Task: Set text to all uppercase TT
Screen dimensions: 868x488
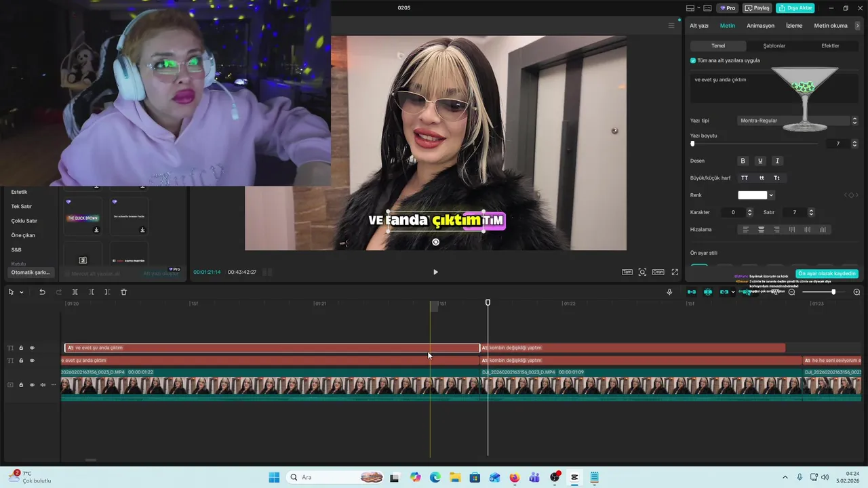Action: coord(745,178)
